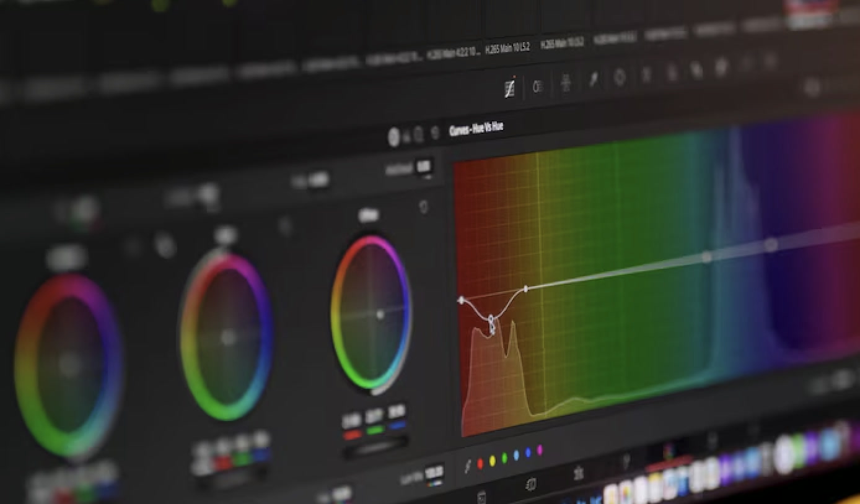
Task: Select the magenta hue preset dot
Action: (x=540, y=450)
